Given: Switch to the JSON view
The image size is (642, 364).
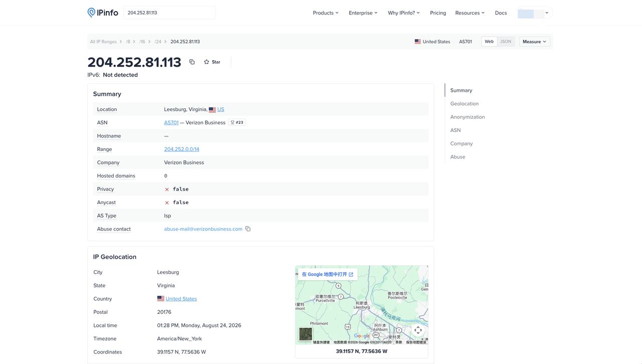Looking at the screenshot, I should tap(506, 42).
